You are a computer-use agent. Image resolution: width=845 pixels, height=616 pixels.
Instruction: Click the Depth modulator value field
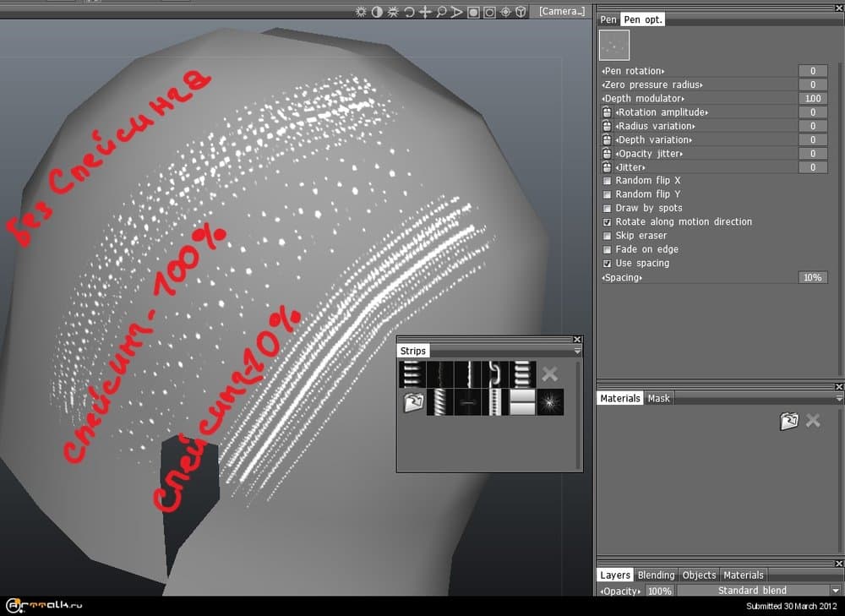point(812,99)
